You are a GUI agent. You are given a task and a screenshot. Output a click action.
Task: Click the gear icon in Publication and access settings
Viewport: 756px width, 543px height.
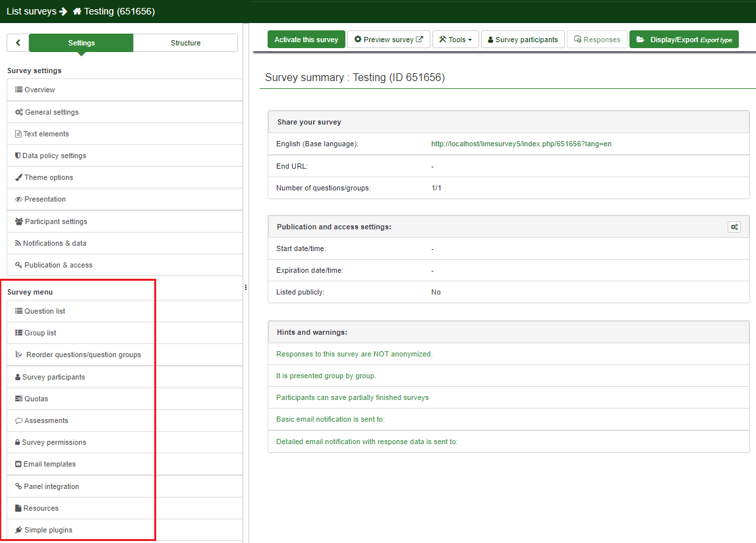point(734,227)
